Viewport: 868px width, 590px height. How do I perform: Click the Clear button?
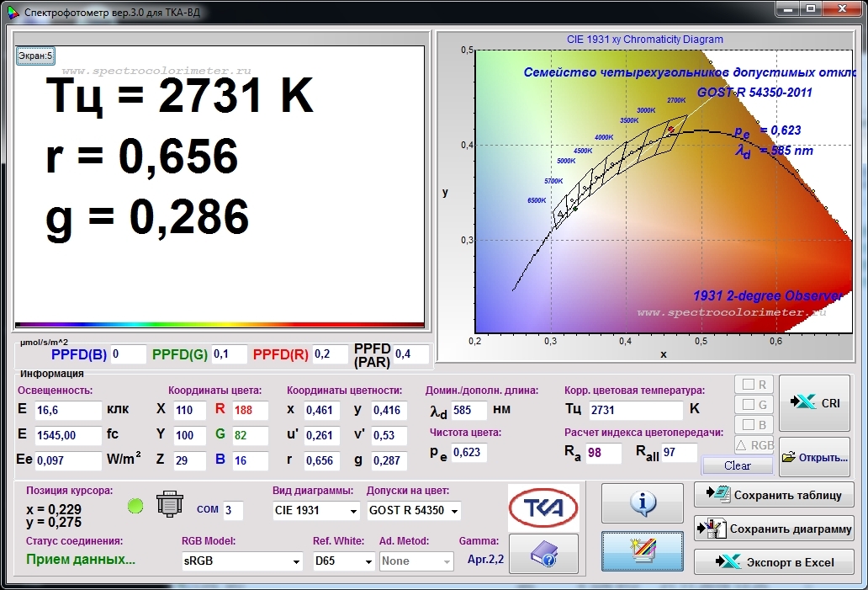coord(737,465)
